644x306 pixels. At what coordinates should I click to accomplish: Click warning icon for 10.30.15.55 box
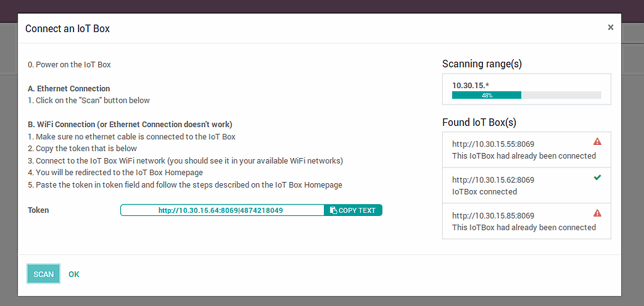pos(597,142)
